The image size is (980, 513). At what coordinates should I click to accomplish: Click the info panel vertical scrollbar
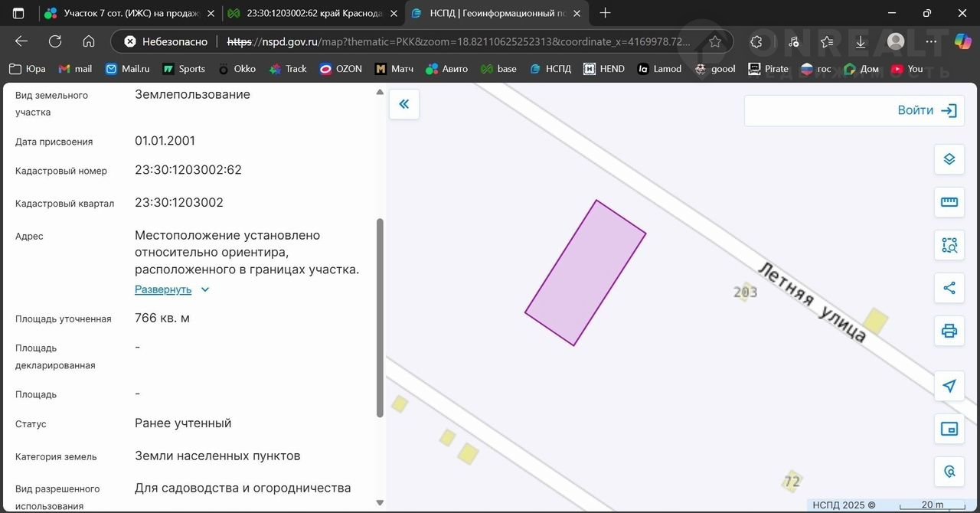coord(380,318)
